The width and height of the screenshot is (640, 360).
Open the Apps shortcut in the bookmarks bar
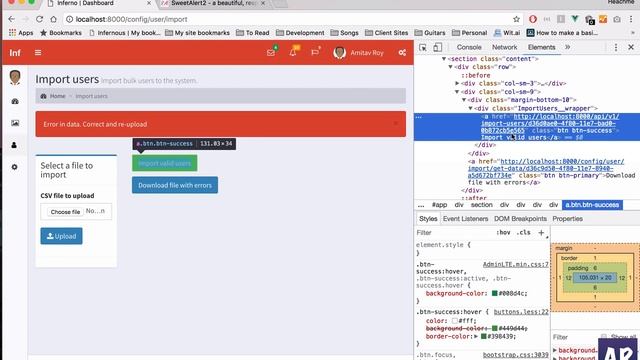21,33
